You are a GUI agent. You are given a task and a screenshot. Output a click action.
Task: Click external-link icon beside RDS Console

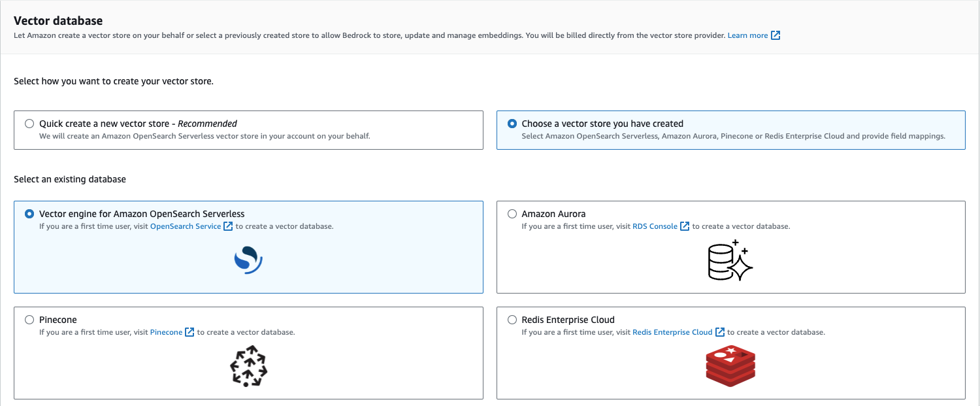[685, 226]
